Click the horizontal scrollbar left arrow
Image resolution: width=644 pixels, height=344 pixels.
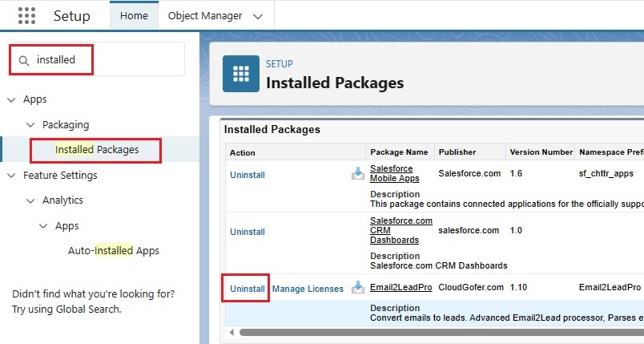231,332
